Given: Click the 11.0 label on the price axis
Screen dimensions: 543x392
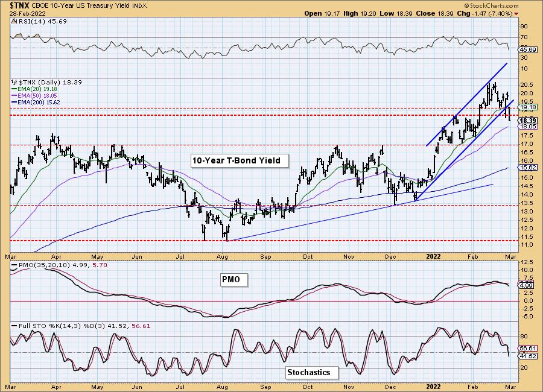Looking at the screenshot, I should [x=526, y=245].
